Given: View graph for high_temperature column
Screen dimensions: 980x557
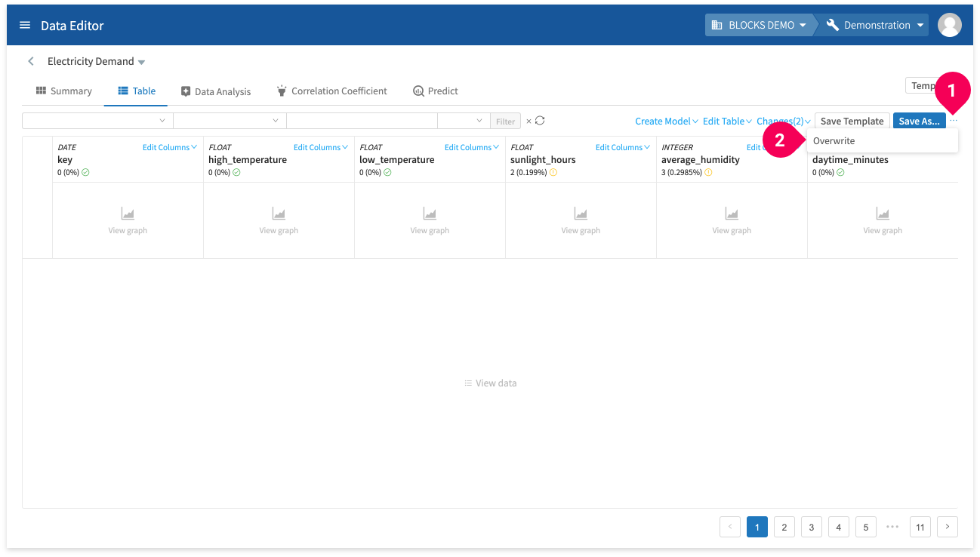Looking at the screenshot, I should [279, 220].
